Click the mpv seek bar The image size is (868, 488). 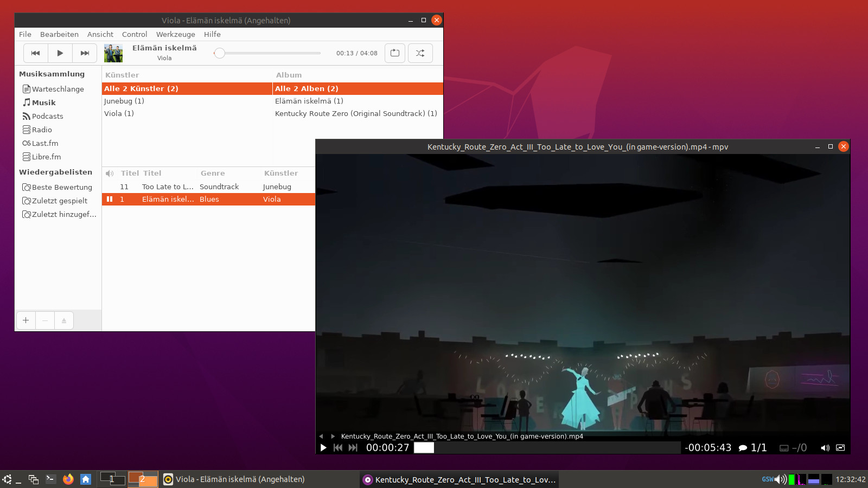[x=547, y=448]
